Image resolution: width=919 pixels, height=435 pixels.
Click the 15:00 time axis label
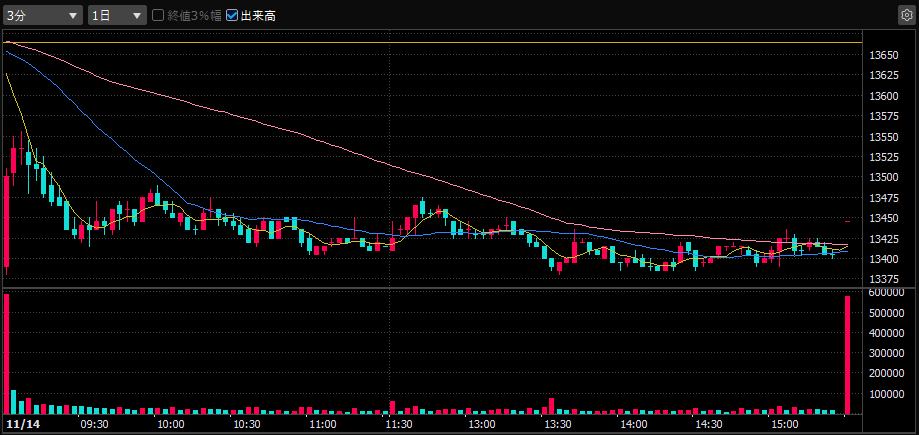pyautogui.click(x=785, y=425)
